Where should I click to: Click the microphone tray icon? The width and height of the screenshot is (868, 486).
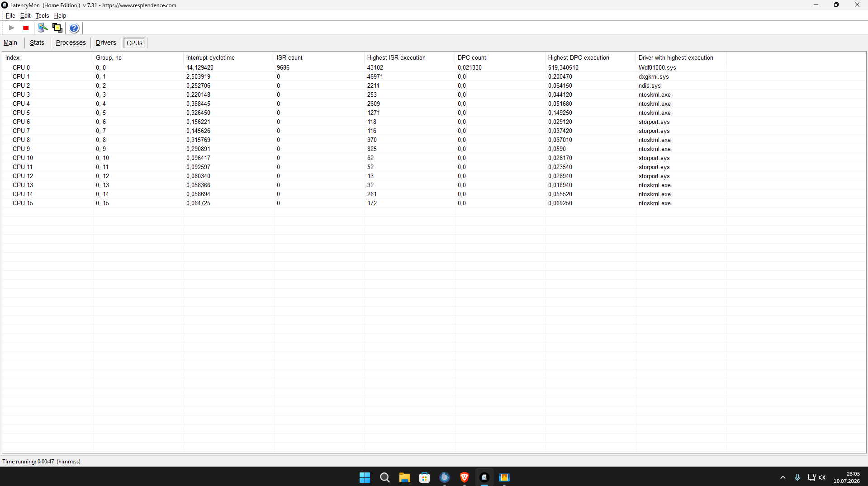point(797,477)
